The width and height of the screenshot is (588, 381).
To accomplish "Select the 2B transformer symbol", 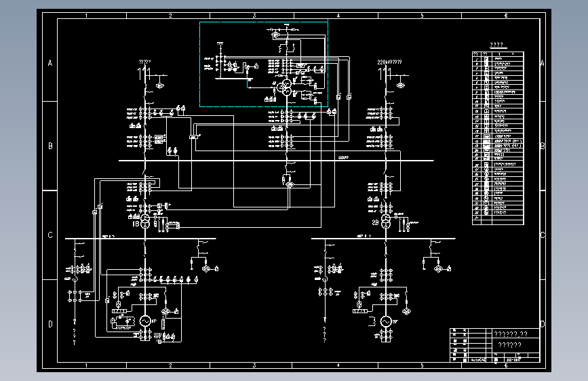I will coord(386,221).
